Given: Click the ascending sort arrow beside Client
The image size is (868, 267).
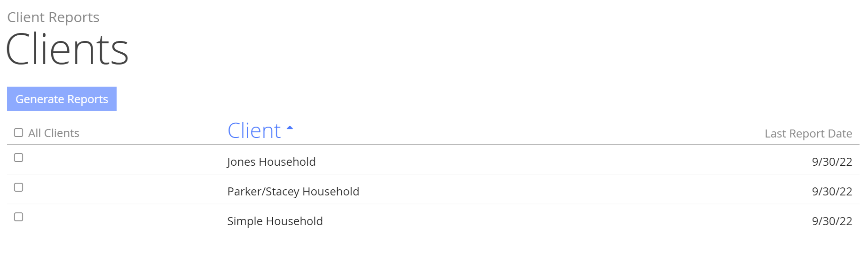Looking at the screenshot, I should coord(290,128).
